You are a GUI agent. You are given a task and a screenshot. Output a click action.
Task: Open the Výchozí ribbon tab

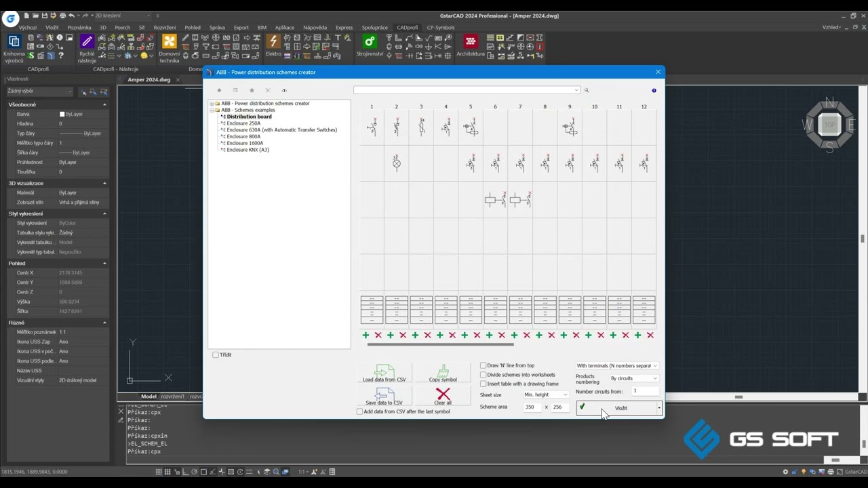[28, 28]
